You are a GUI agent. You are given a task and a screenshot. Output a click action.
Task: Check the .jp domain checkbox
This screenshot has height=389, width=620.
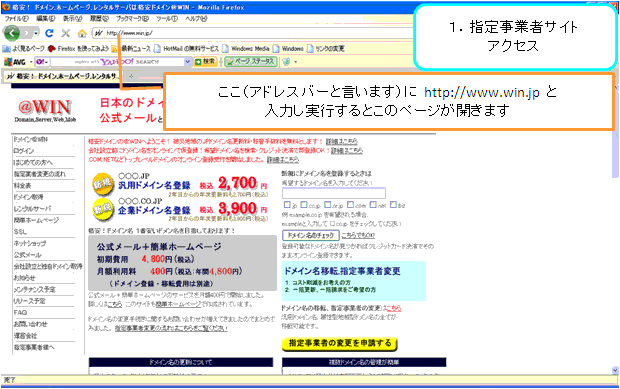pos(287,204)
